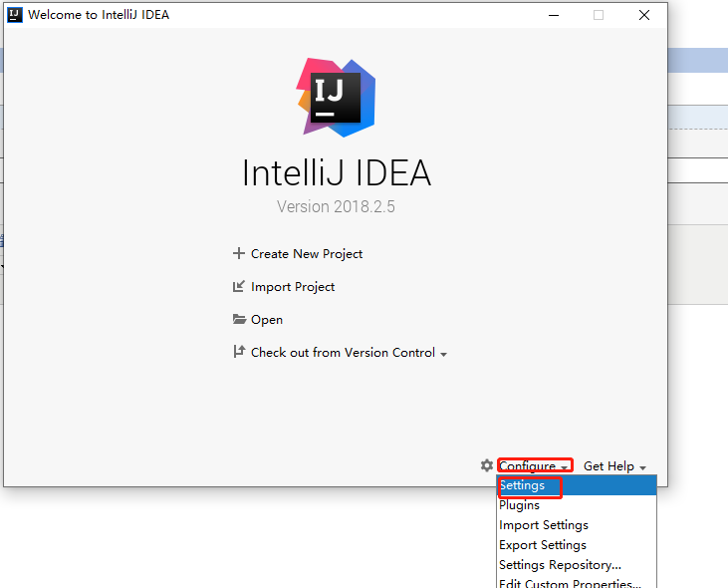This screenshot has height=588, width=728.
Task: Choose Import Settings menu entry
Action: click(x=577, y=525)
